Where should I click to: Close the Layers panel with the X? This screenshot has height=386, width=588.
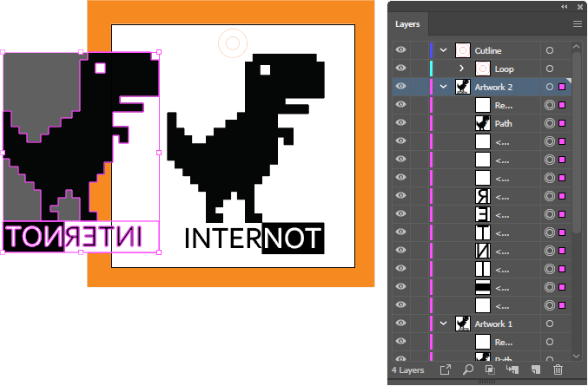pyautogui.click(x=580, y=7)
